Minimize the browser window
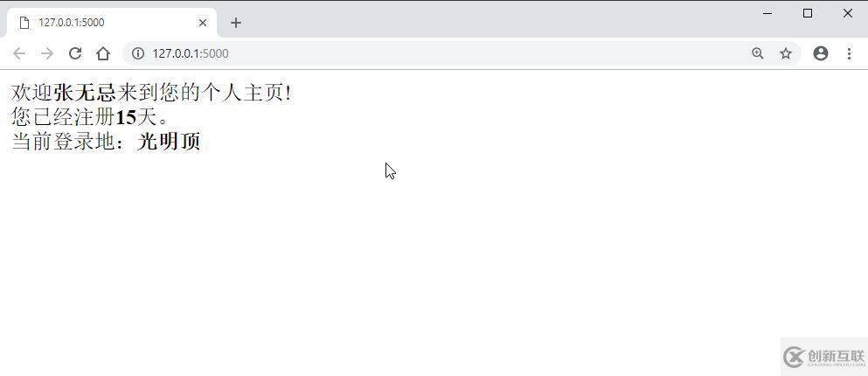This screenshot has width=868, height=376. [x=767, y=13]
